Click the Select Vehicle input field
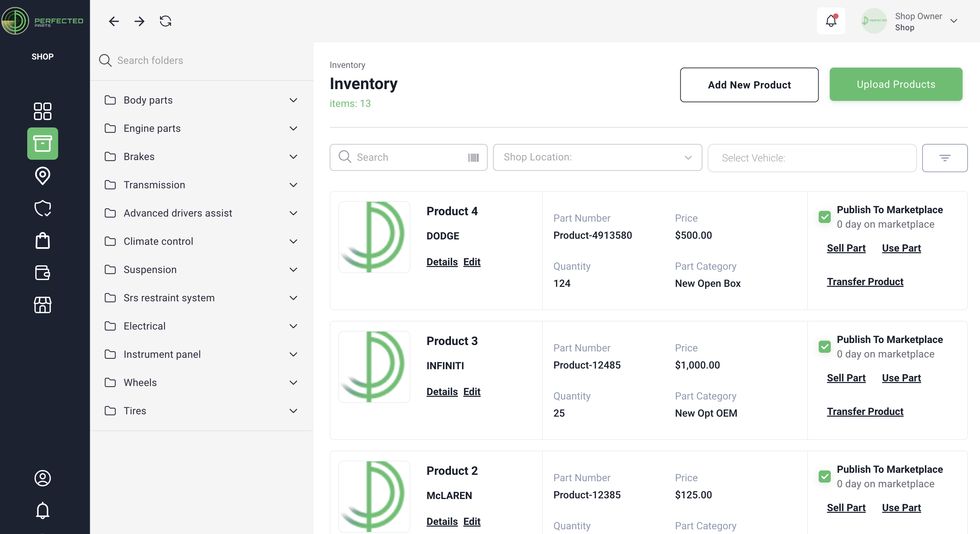 tap(812, 158)
